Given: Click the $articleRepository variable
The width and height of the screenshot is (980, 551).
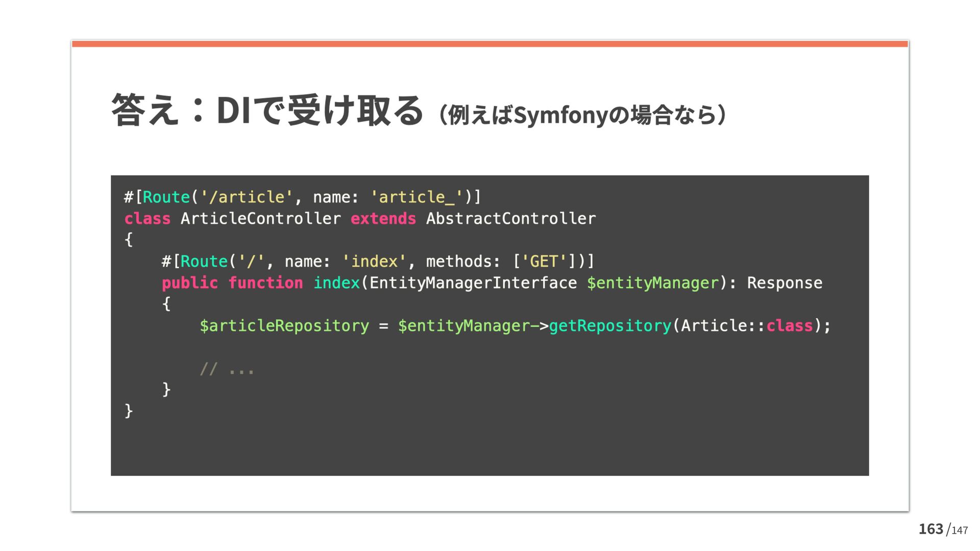Looking at the screenshot, I should click(284, 325).
